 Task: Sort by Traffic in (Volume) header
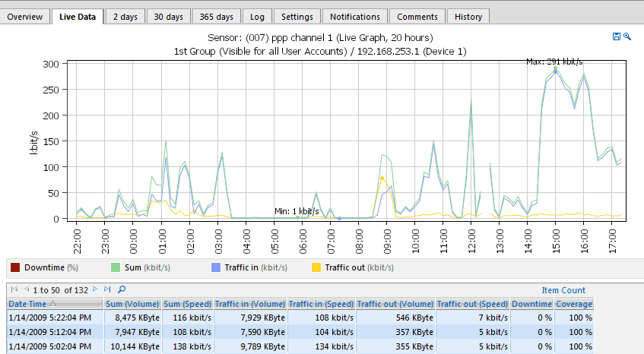pyautogui.click(x=249, y=304)
